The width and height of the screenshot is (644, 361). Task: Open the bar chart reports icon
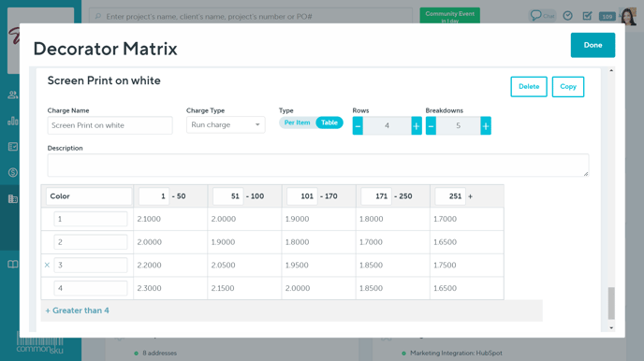pyautogui.click(x=13, y=121)
